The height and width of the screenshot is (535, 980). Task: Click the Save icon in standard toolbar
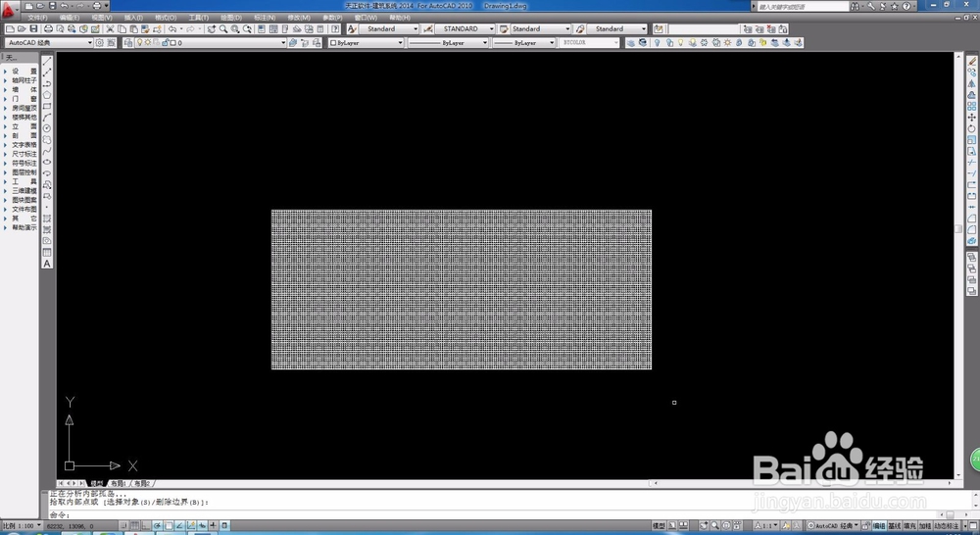(33, 28)
